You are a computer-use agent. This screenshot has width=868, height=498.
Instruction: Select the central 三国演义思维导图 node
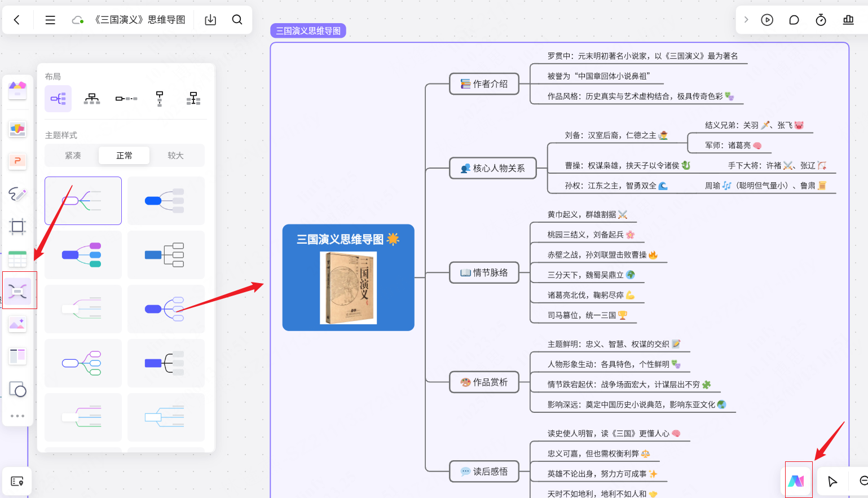[348, 277]
